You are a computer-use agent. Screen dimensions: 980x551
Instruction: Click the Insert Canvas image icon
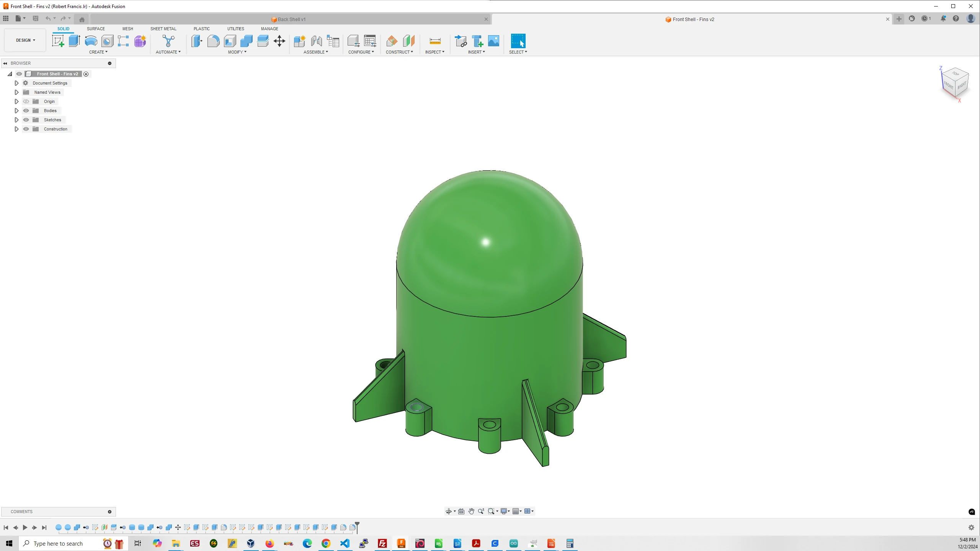coord(494,41)
